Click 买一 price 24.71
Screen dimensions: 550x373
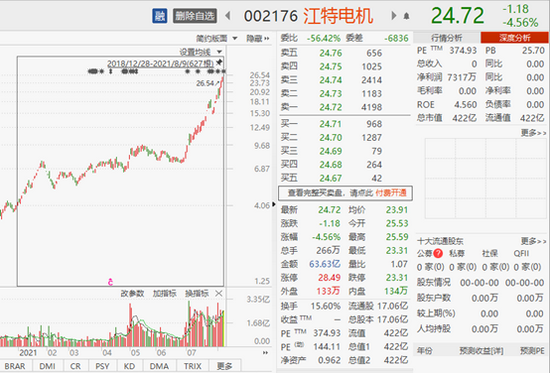pos(330,124)
